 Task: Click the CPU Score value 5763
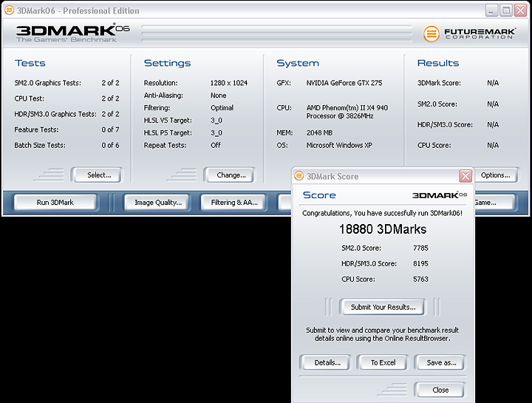click(x=420, y=279)
